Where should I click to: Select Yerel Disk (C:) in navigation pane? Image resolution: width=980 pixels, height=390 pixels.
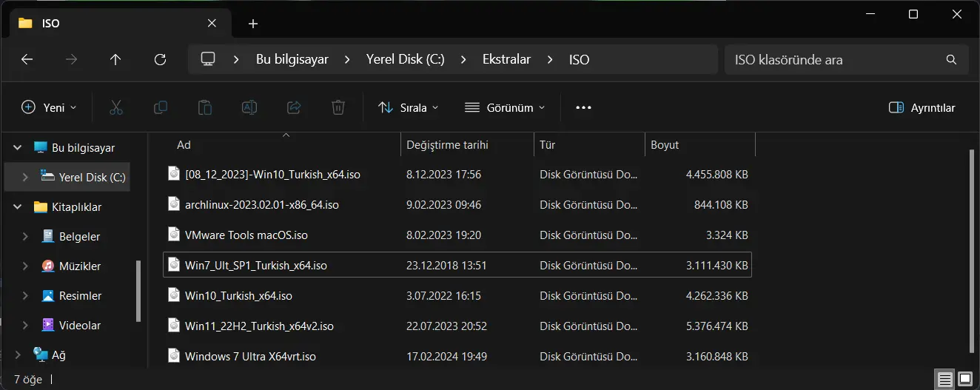[67, 178]
